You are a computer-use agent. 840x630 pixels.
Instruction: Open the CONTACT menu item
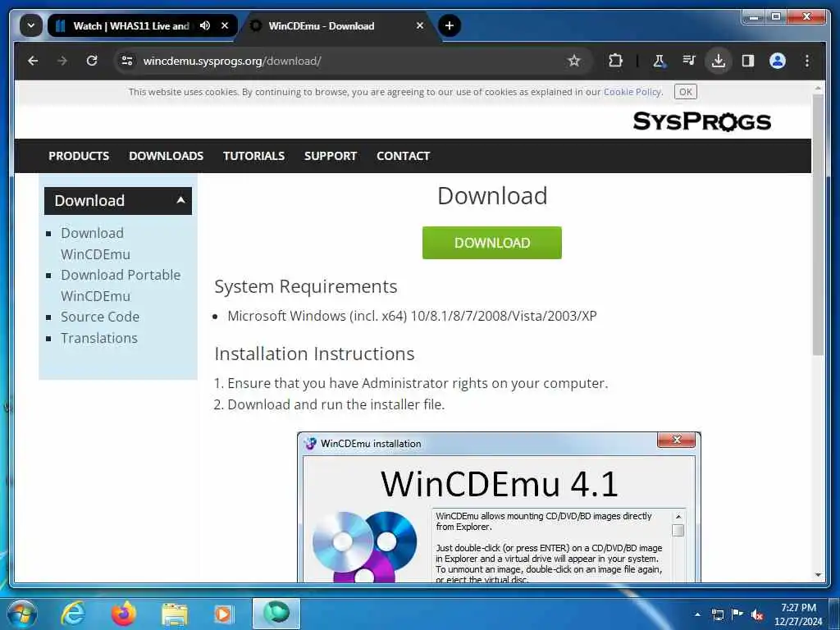404,156
